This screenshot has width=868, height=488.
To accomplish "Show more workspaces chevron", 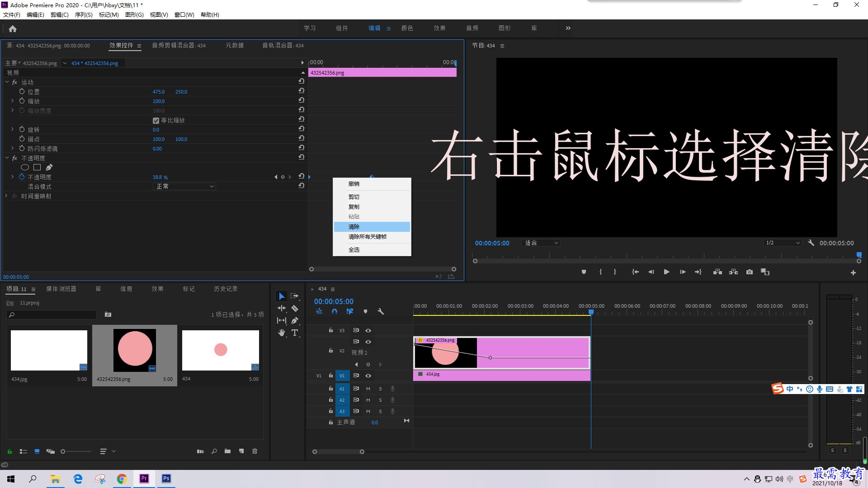I will 568,28.
